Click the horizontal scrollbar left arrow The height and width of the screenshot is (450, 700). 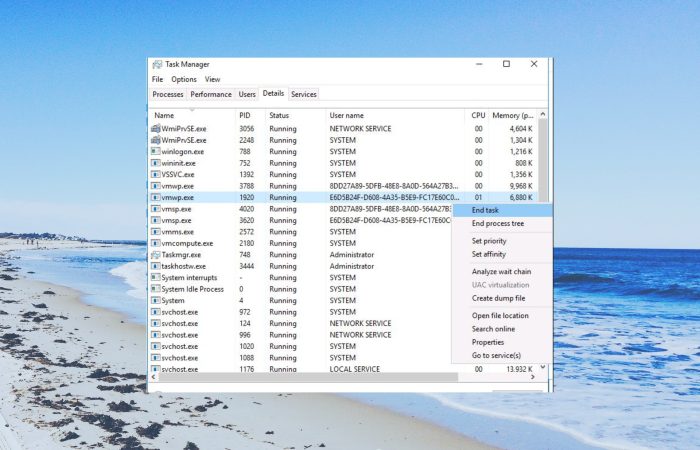(x=154, y=377)
